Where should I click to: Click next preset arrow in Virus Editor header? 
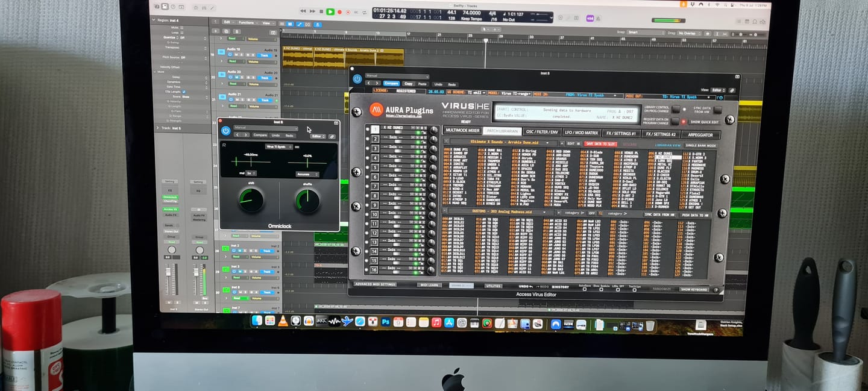point(377,83)
